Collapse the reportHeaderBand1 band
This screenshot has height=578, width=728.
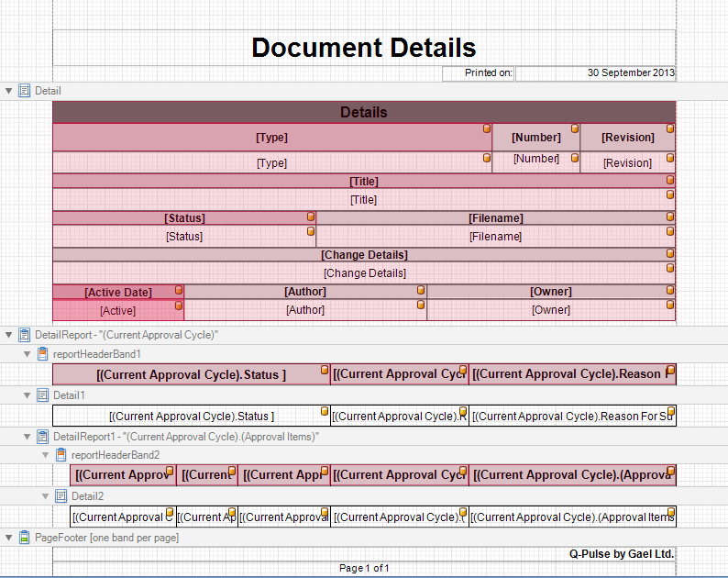pos(27,354)
